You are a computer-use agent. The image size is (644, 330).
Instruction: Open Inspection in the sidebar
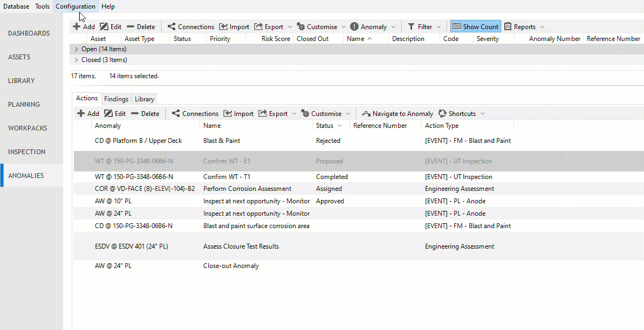coord(32,152)
